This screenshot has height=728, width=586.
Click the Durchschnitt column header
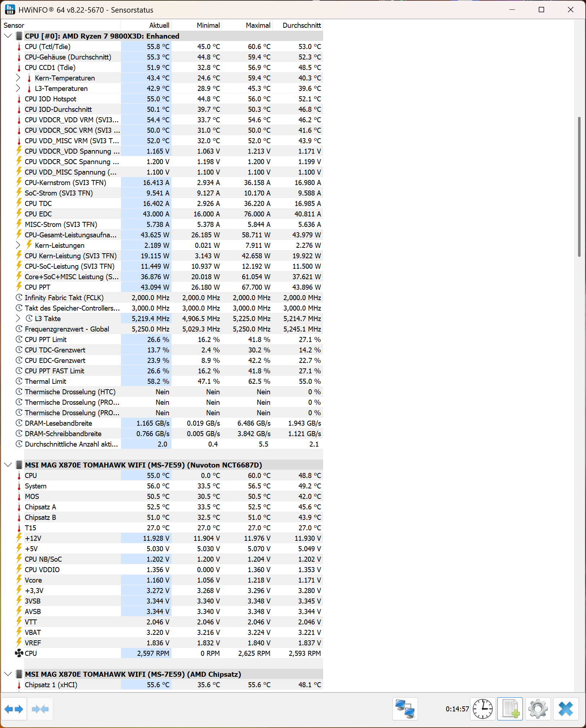click(x=298, y=25)
